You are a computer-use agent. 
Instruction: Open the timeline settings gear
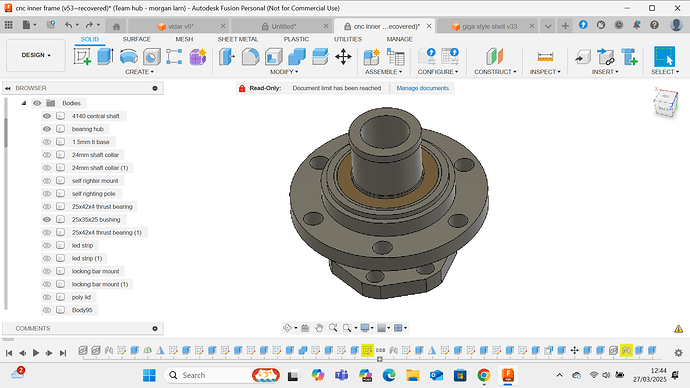pyautogui.click(x=679, y=353)
